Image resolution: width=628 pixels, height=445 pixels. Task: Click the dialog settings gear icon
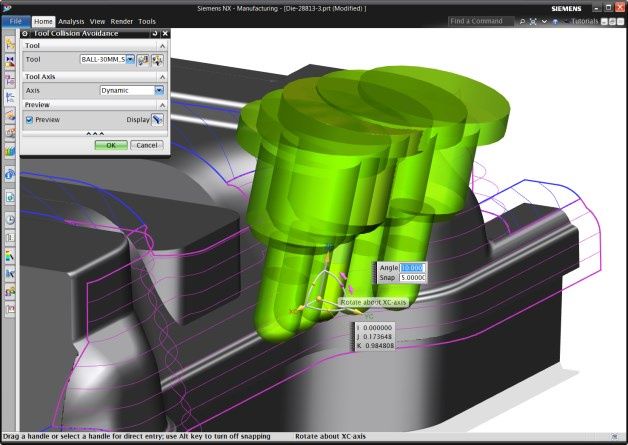pos(25,33)
